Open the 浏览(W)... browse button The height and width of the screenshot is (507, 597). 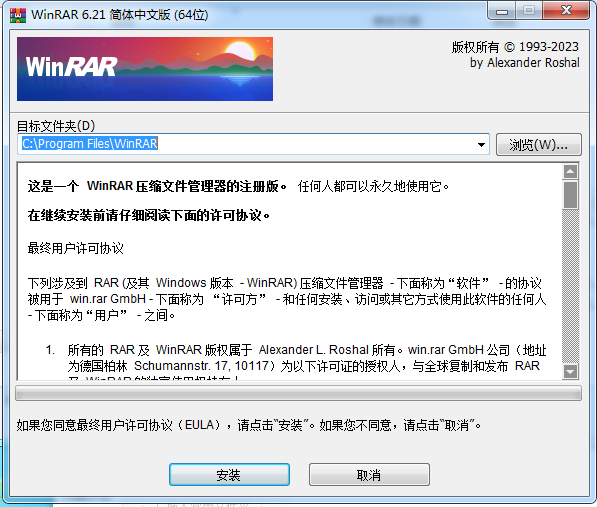point(539,144)
